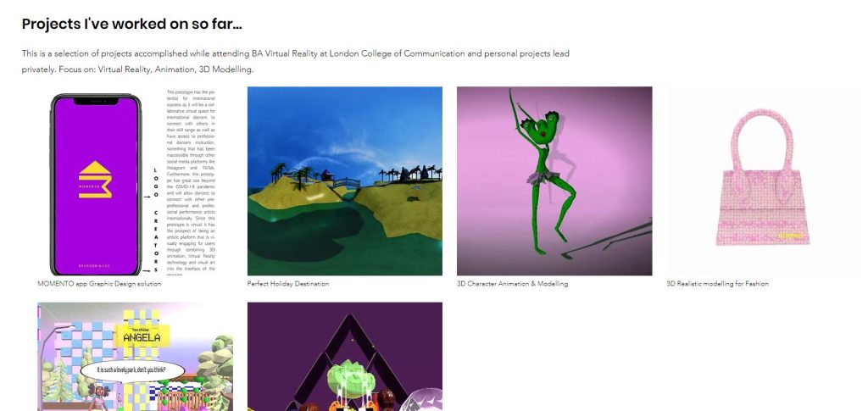Click the Angela park game thumbnail

coord(135,356)
